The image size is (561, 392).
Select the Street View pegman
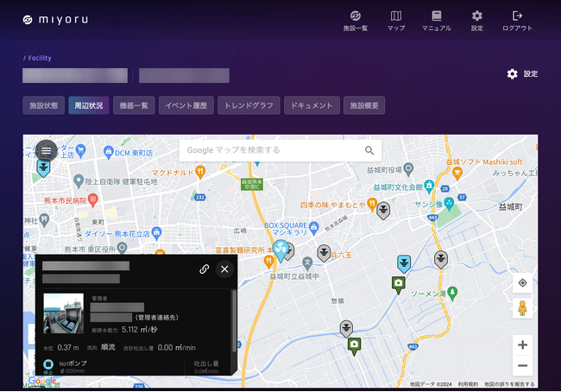click(x=522, y=307)
